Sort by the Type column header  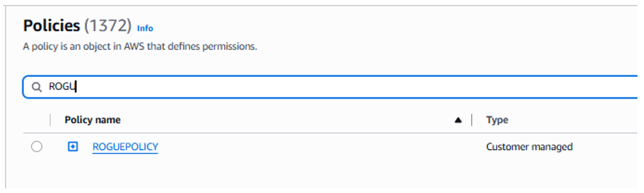click(497, 120)
